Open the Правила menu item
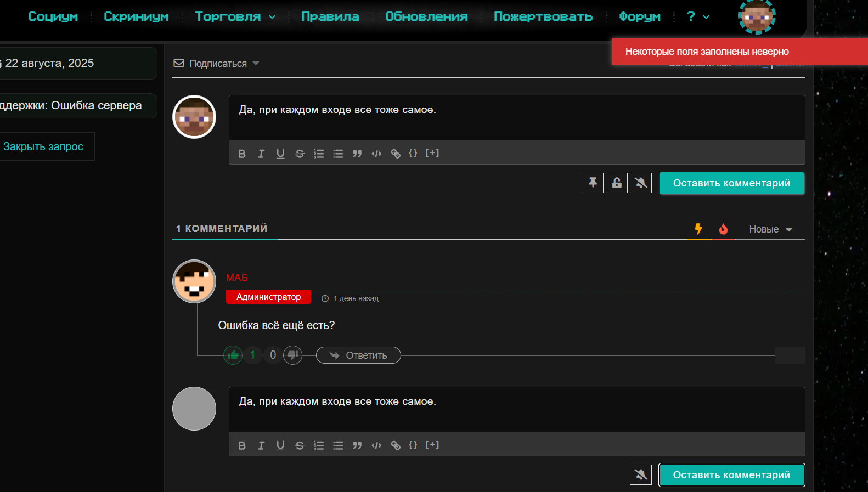868x492 pixels. click(330, 16)
